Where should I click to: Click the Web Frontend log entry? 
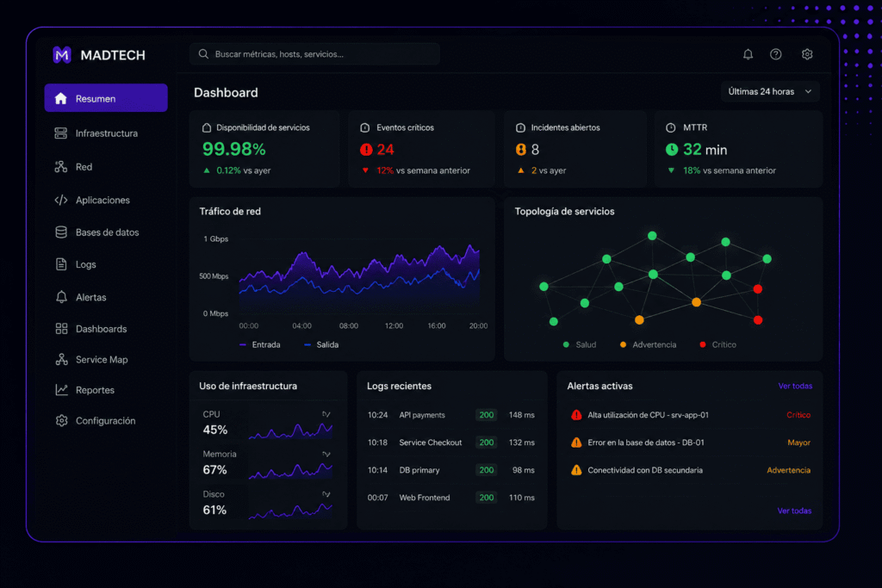pos(451,498)
